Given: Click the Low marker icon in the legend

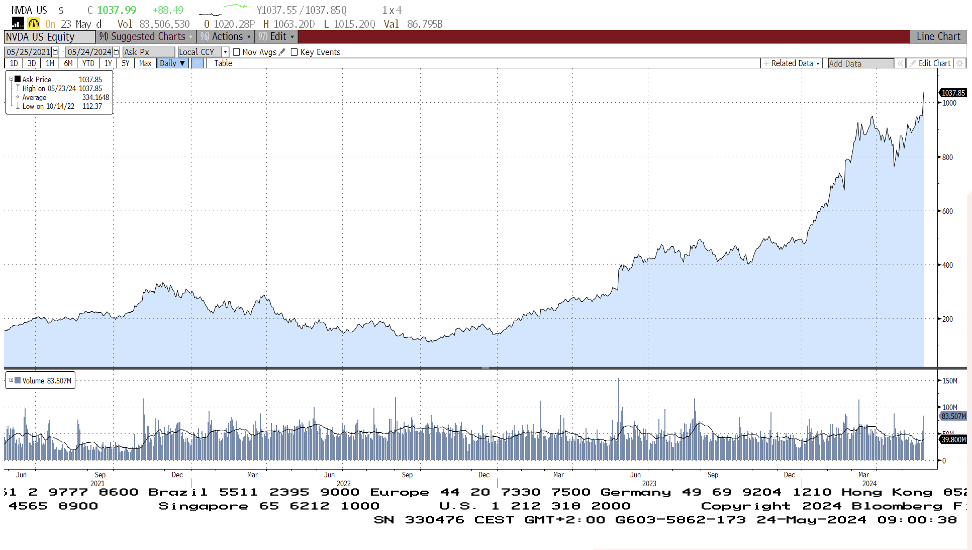Looking at the screenshot, I should tap(17, 106).
